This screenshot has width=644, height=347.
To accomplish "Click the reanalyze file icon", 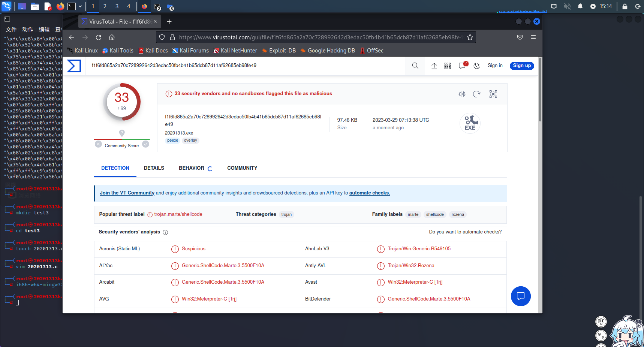I will 477,94.
